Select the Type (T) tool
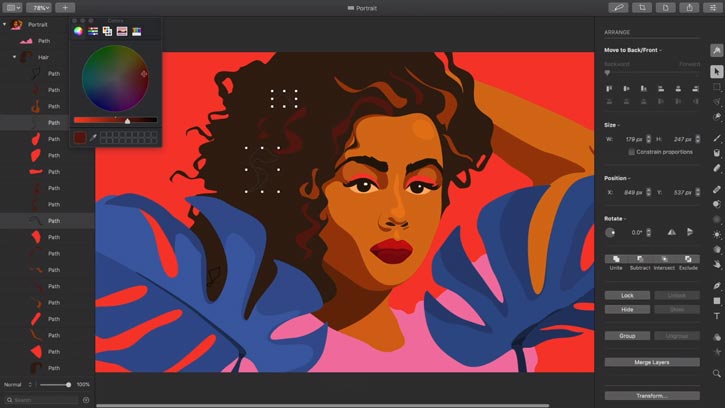This screenshot has height=408, width=725. [717, 316]
